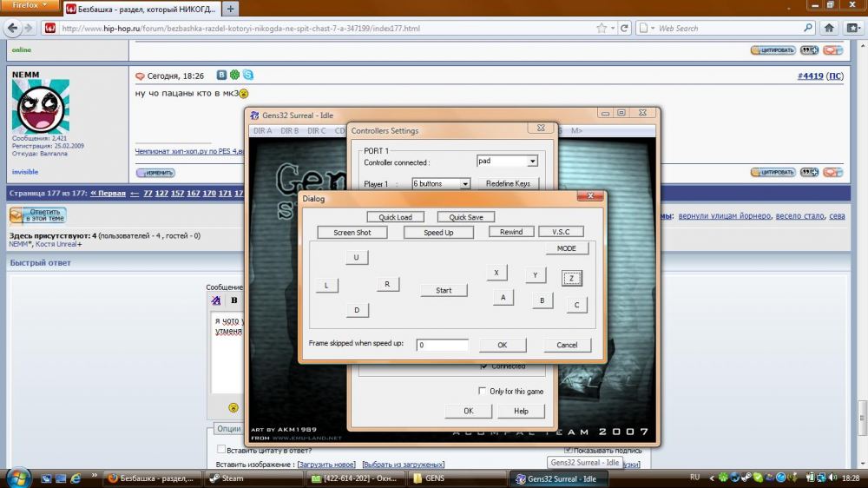The image size is (868, 488).
Task: Go to forum page 157
Action: click(x=177, y=194)
